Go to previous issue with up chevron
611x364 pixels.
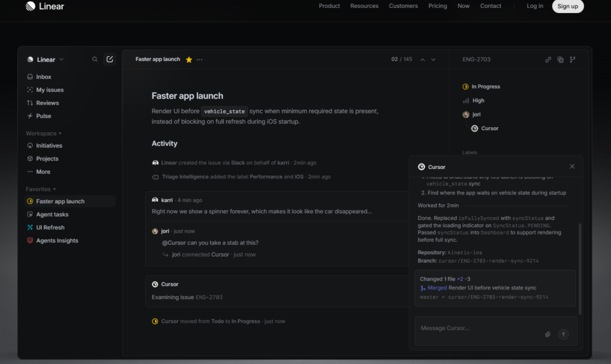pyautogui.click(x=422, y=60)
